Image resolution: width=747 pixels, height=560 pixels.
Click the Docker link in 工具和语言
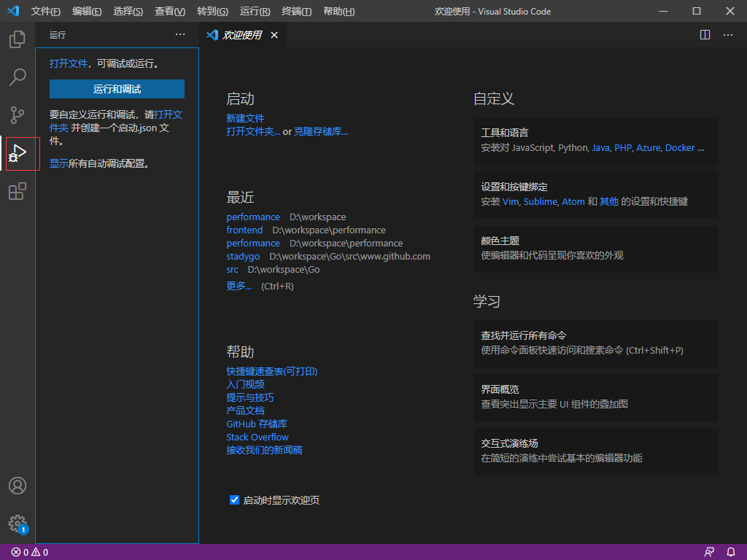680,147
